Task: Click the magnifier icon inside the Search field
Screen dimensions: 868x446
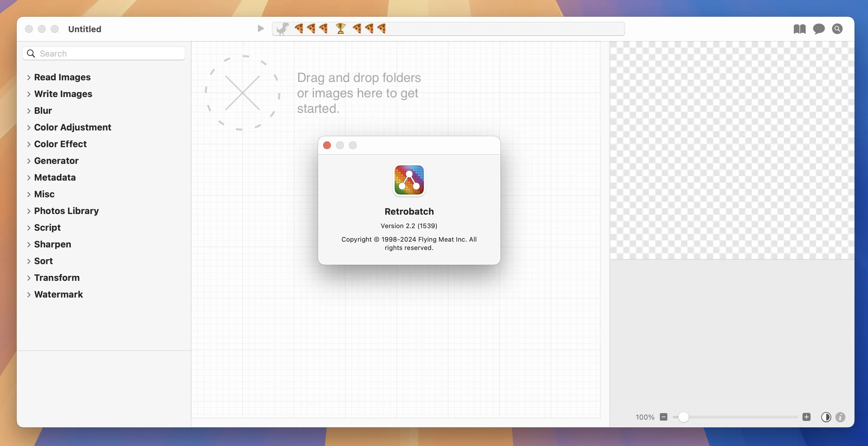Action: pyautogui.click(x=31, y=54)
